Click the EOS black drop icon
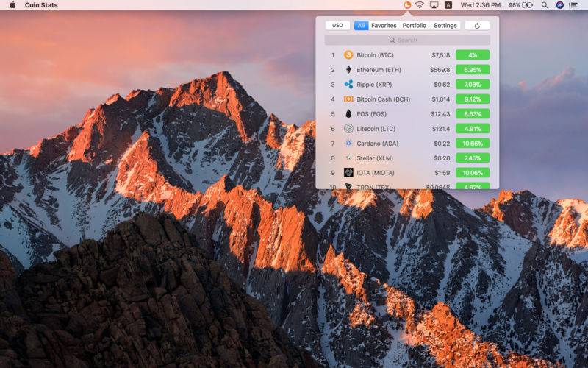The image size is (588, 368). [348, 114]
